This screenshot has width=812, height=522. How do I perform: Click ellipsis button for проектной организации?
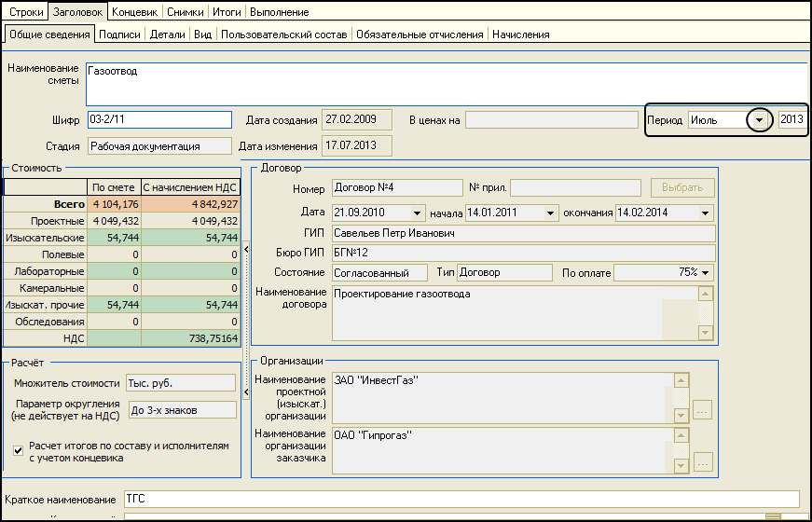702,409
